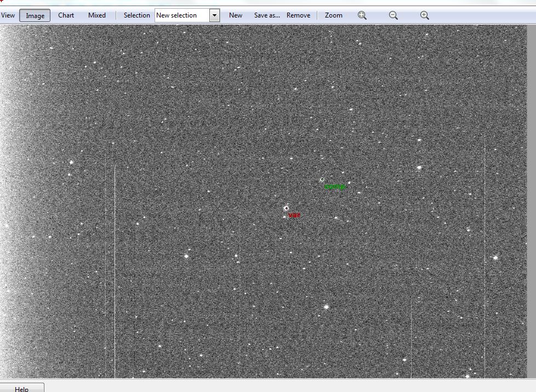This screenshot has height=392, width=536.
Task: Pick the bright star at bottom center of frame
Action: (x=326, y=307)
